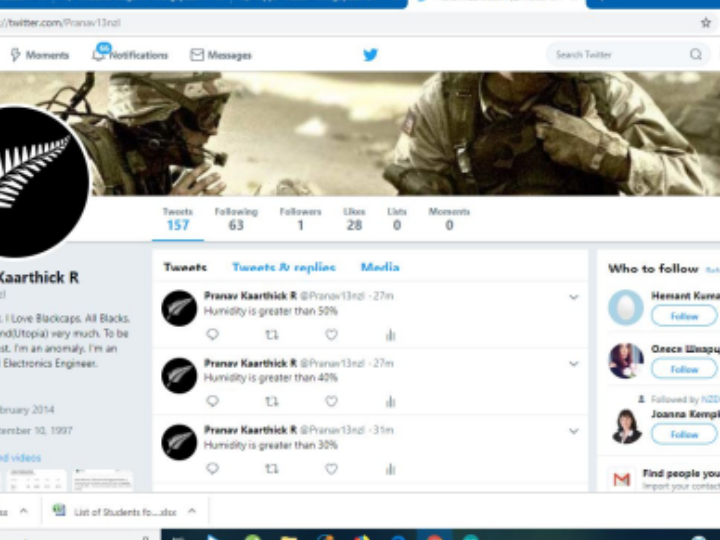Image resolution: width=720 pixels, height=540 pixels.
Task: Expand options for the 'greater than 50%' tweet
Action: [574, 297]
